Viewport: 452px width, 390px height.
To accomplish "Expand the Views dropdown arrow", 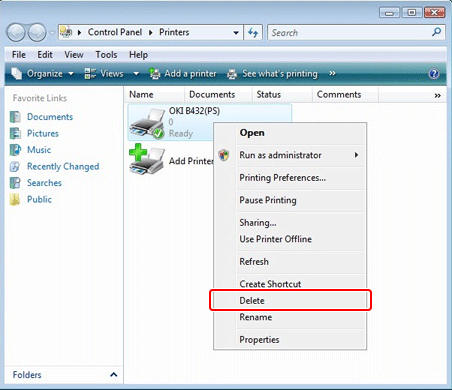I will (x=136, y=74).
